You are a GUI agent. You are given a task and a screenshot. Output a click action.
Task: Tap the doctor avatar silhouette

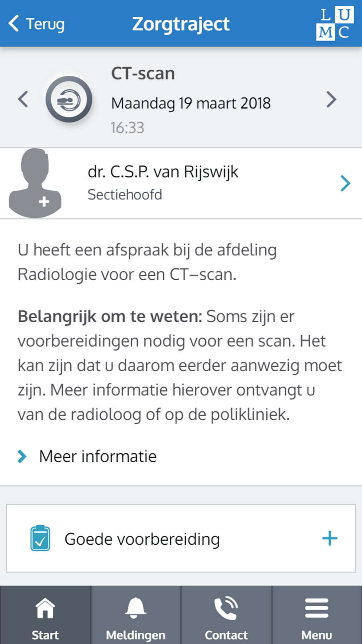pos(35,183)
